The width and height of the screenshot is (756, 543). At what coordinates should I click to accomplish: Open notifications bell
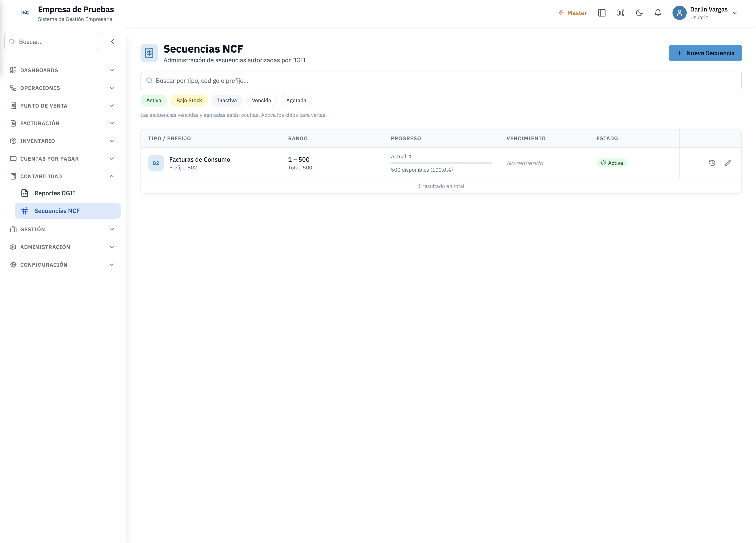pos(658,13)
